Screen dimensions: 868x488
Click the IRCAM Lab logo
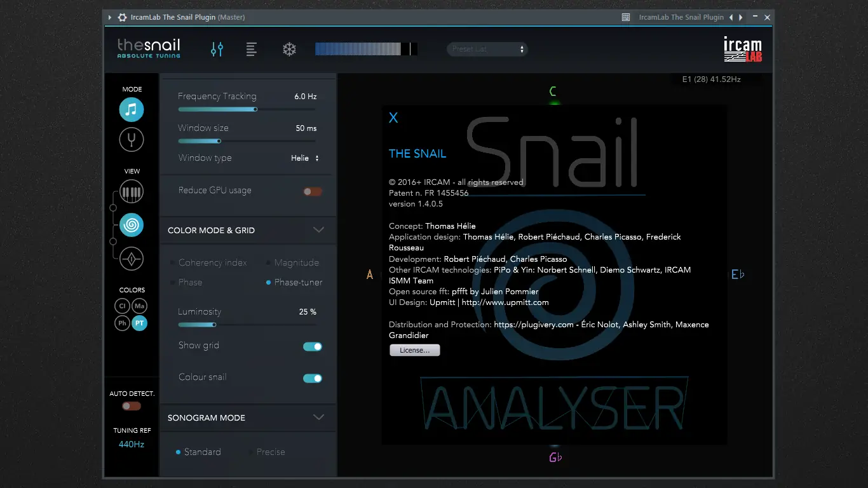[743, 50]
